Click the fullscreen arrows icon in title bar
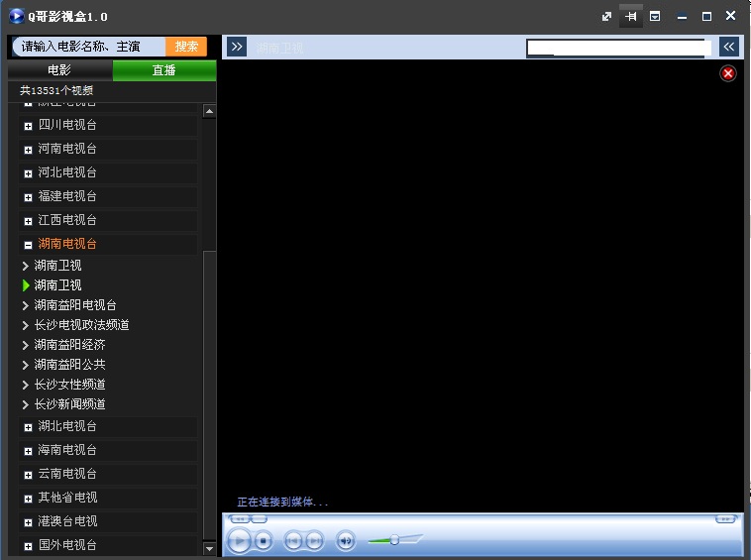Viewport: 751px width, 560px height. [x=606, y=17]
